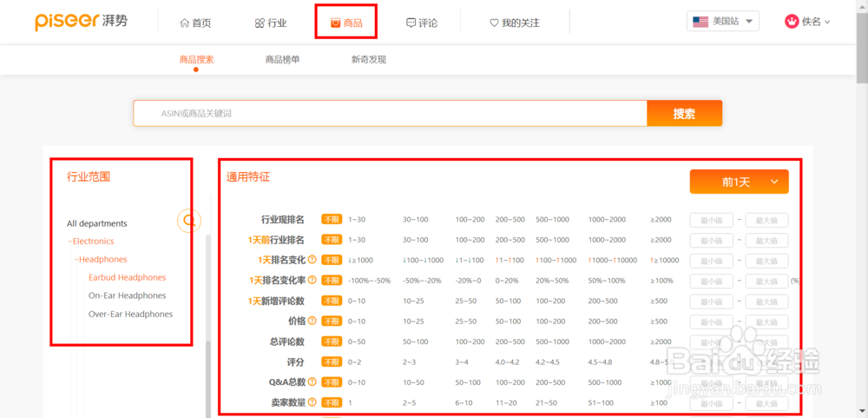Click the heart icon by 我的关注
Screen dimensions: 868x418
pyautogui.click(x=495, y=23)
